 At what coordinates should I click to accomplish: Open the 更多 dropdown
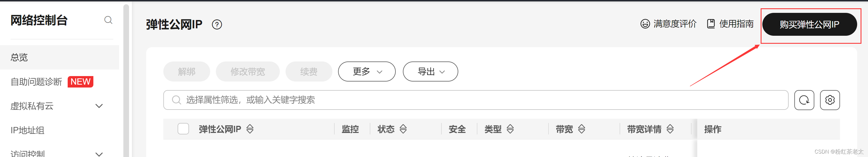(367, 71)
